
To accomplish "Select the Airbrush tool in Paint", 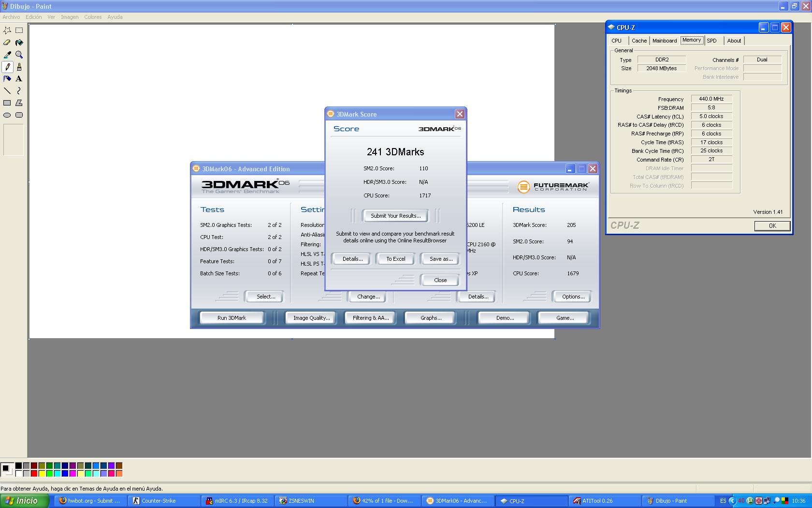I will pos(7,79).
